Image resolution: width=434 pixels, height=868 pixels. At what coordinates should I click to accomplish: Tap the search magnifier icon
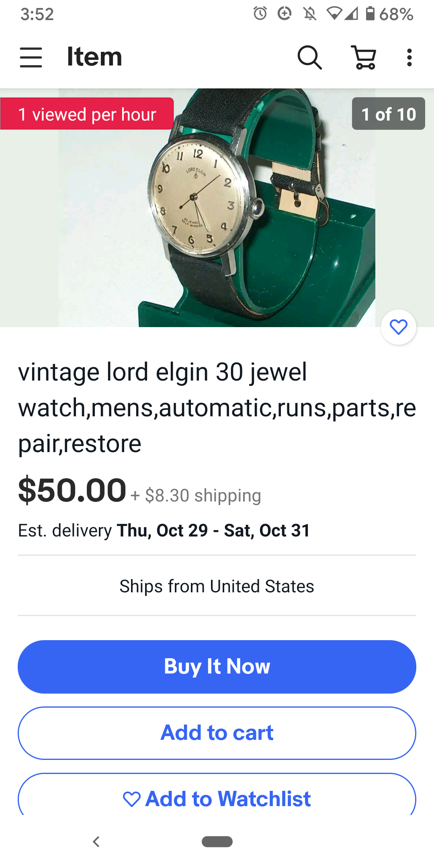coord(309,57)
